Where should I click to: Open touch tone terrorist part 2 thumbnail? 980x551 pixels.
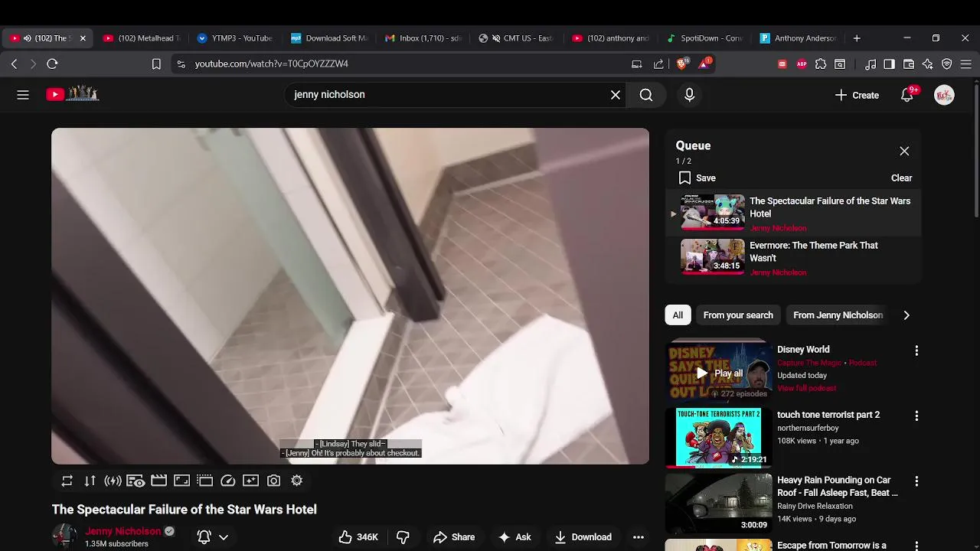point(718,437)
